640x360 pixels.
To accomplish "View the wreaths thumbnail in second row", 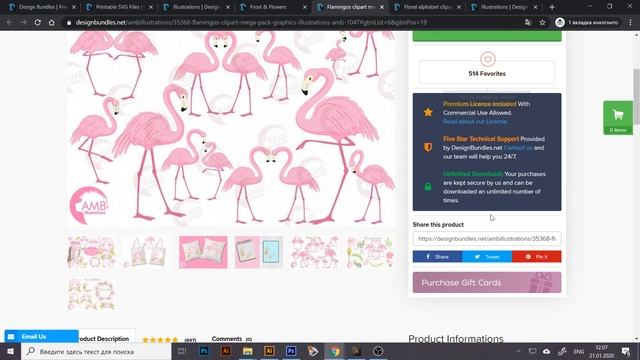I will 91,294.
